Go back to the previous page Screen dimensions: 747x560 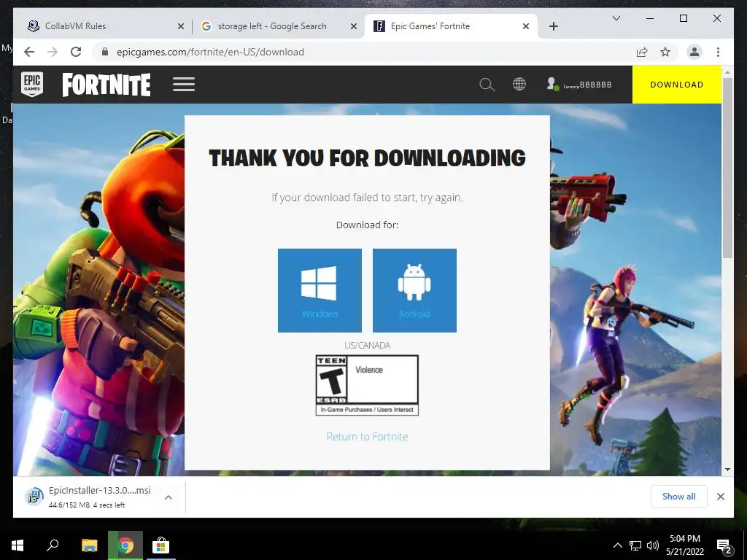[29, 52]
